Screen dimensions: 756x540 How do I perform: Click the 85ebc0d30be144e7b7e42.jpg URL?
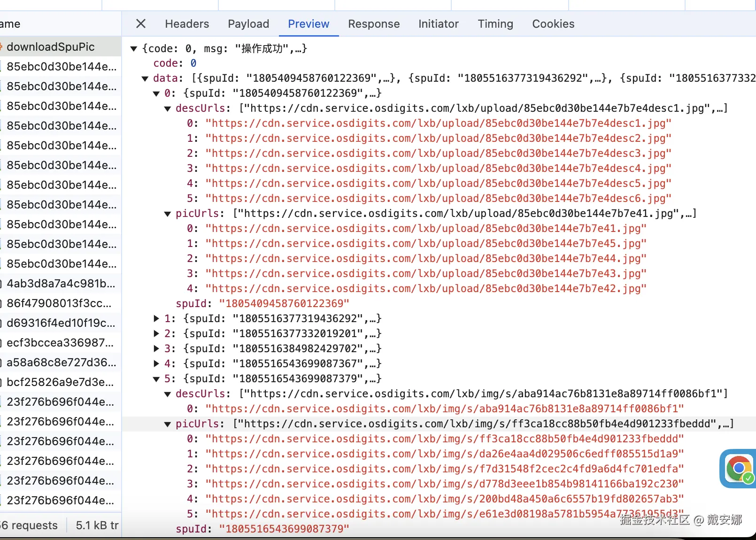(426, 288)
